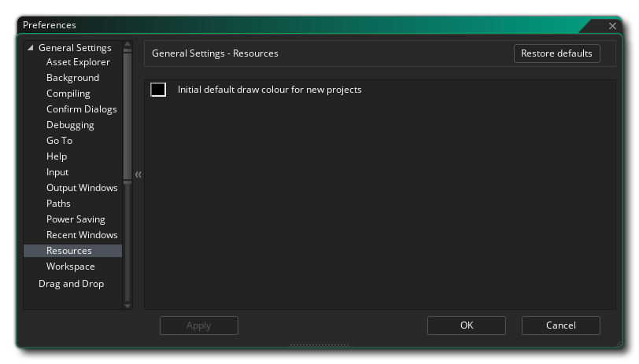Select Power Saving preferences

tap(76, 219)
